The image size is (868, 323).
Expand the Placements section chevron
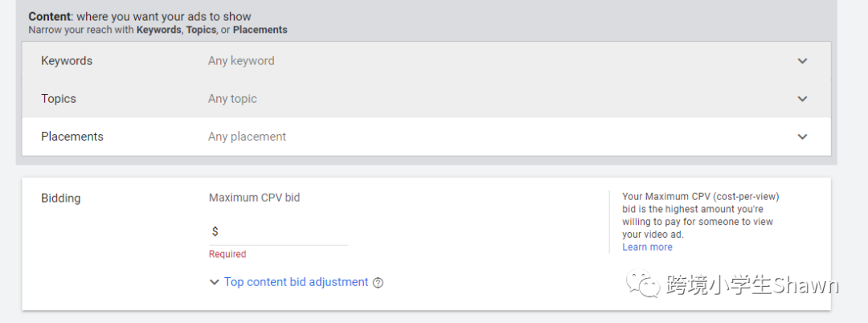pyautogui.click(x=802, y=137)
